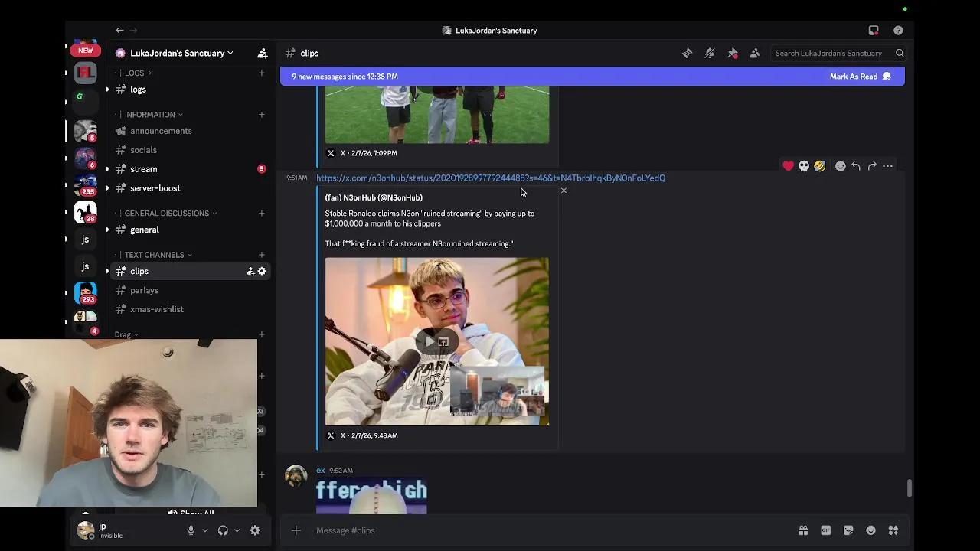Create channel in GENERAL DISCUSSIONS category

(261, 213)
